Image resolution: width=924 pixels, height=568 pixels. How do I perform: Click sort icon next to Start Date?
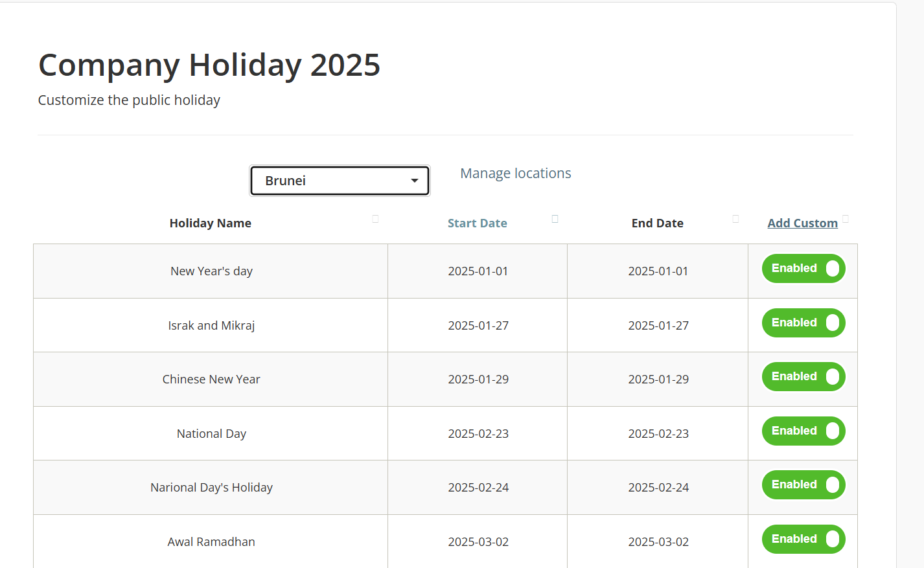point(555,219)
